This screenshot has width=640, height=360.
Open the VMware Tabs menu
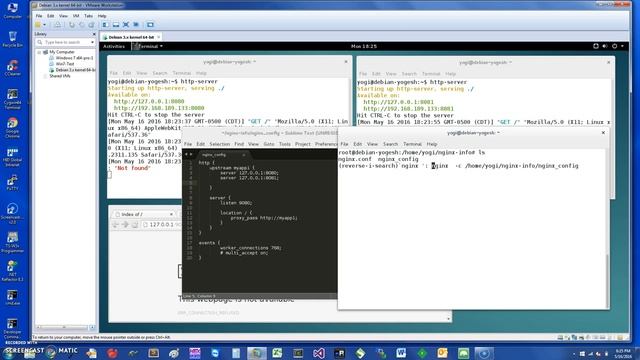point(88,16)
